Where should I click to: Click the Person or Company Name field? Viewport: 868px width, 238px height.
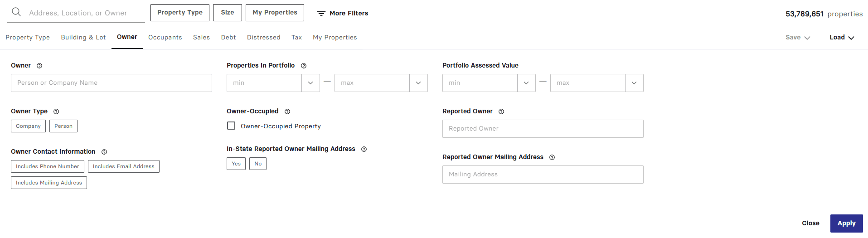point(112,83)
